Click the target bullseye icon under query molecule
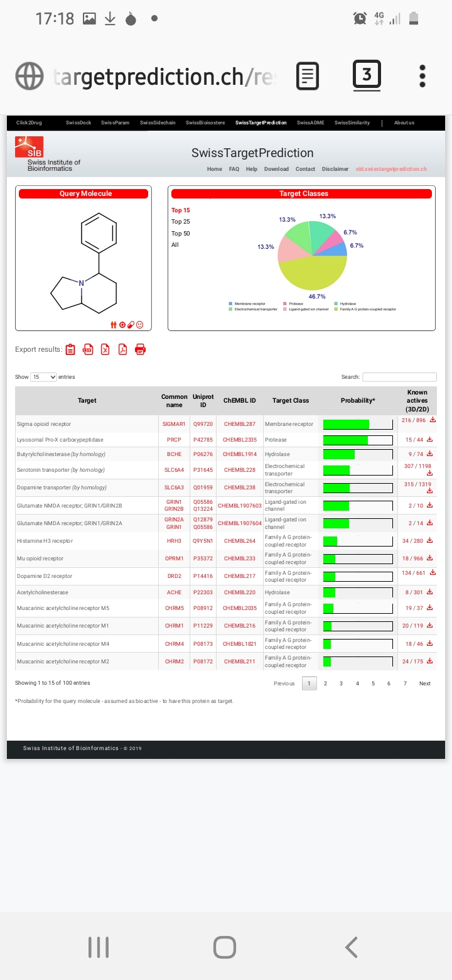Image resolution: width=452 pixels, height=980 pixels. point(122,325)
